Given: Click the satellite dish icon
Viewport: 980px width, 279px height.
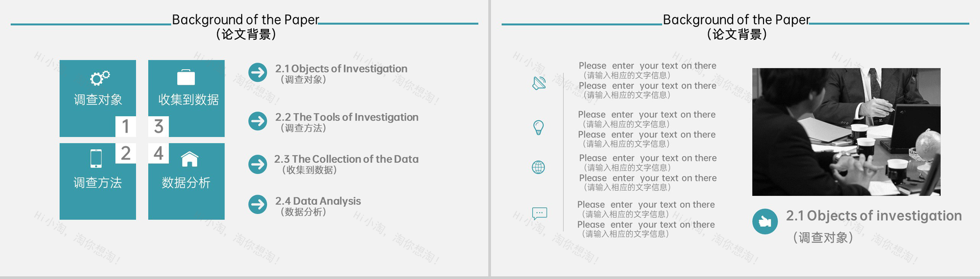Looking at the screenshot, I should [x=539, y=83].
